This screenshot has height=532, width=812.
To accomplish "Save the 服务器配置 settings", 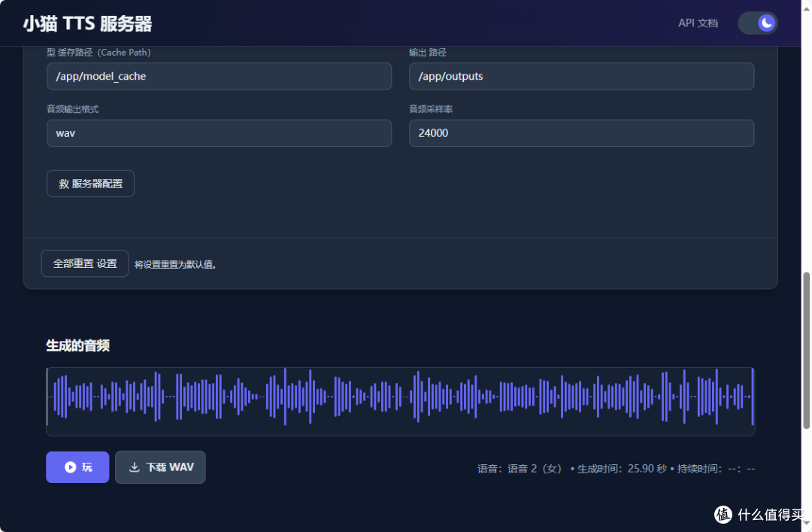I will tap(91, 184).
